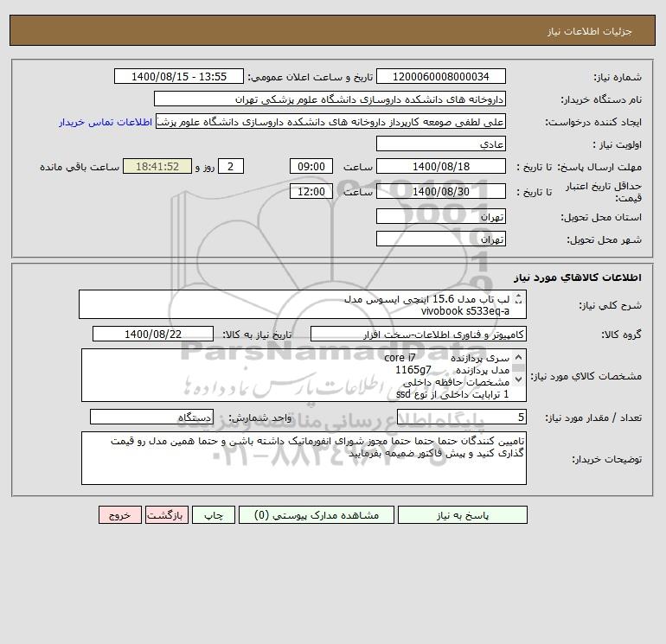Click spinner arrows in شرح کلی نیاز box
The image size is (666, 644).
(518, 299)
